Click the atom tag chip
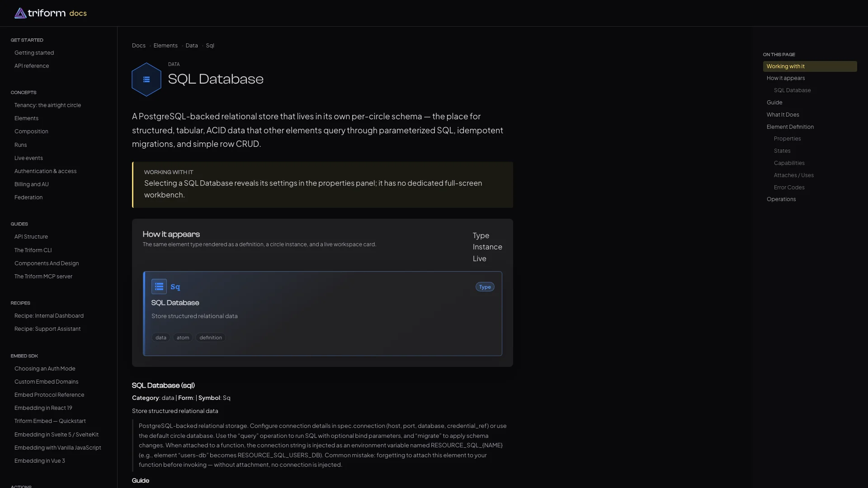The height and width of the screenshot is (488, 868). [183, 338]
